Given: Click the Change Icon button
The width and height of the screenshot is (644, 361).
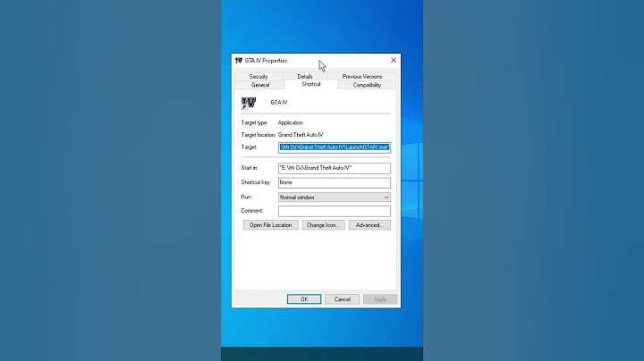Looking at the screenshot, I should [323, 225].
